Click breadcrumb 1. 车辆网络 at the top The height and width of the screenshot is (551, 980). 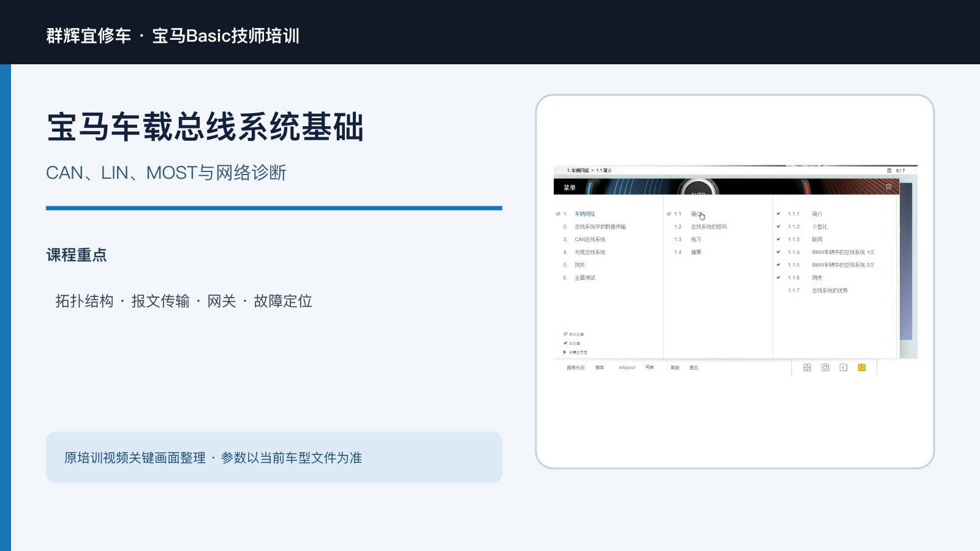coord(578,171)
